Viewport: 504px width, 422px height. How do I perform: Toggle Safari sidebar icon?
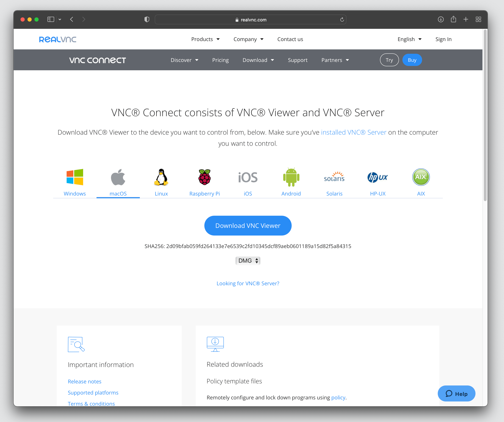click(x=51, y=19)
